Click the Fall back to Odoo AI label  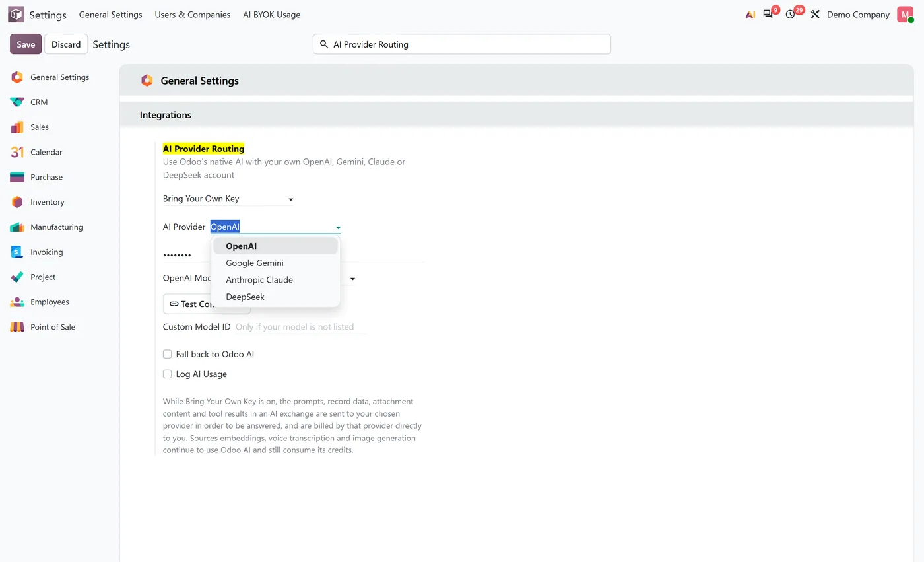pyautogui.click(x=215, y=355)
